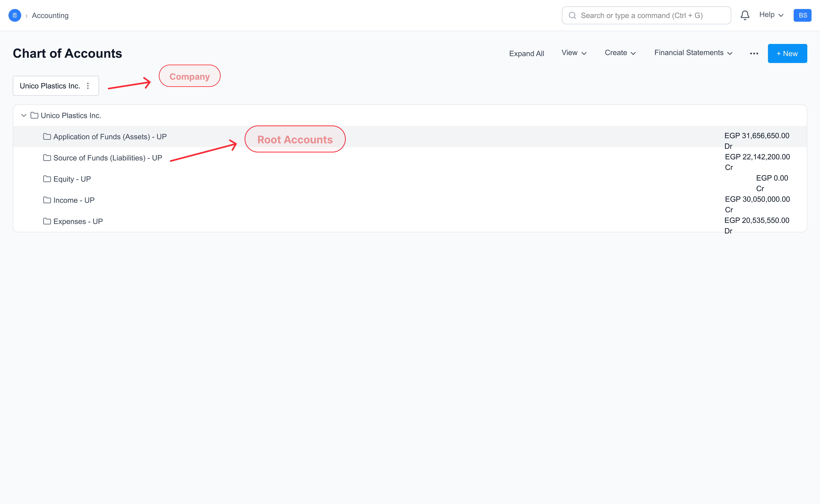Viewport: 820px width, 504px height.
Task: Click the Unico Plastics Inc. company field
Action: [x=50, y=86]
